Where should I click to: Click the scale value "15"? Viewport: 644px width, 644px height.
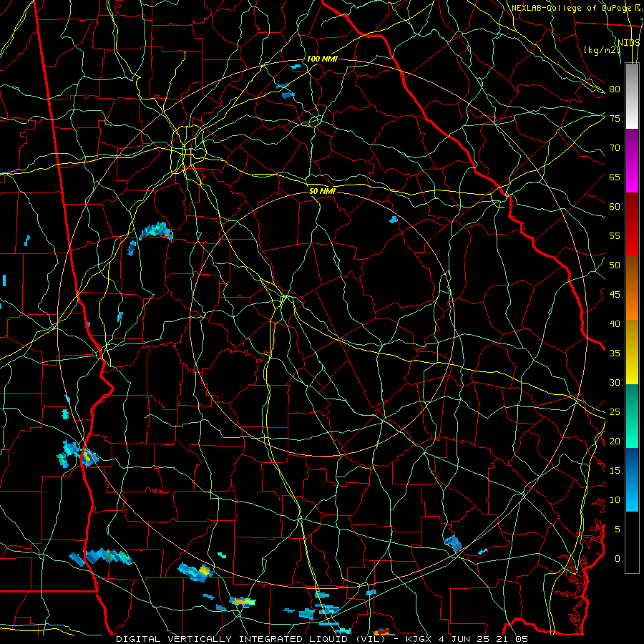[615, 471]
